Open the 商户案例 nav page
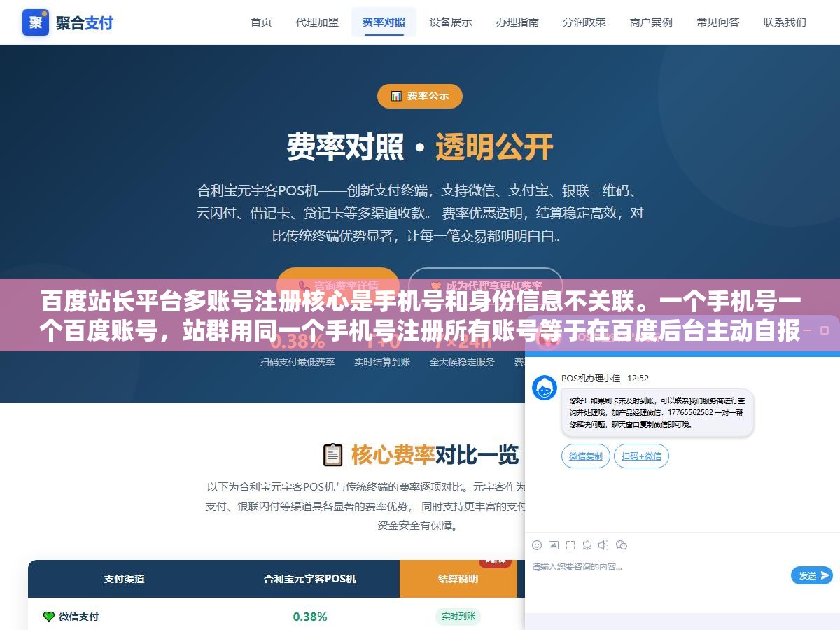Viewport: 840px width, 630px height. click(x=651, y=22)
